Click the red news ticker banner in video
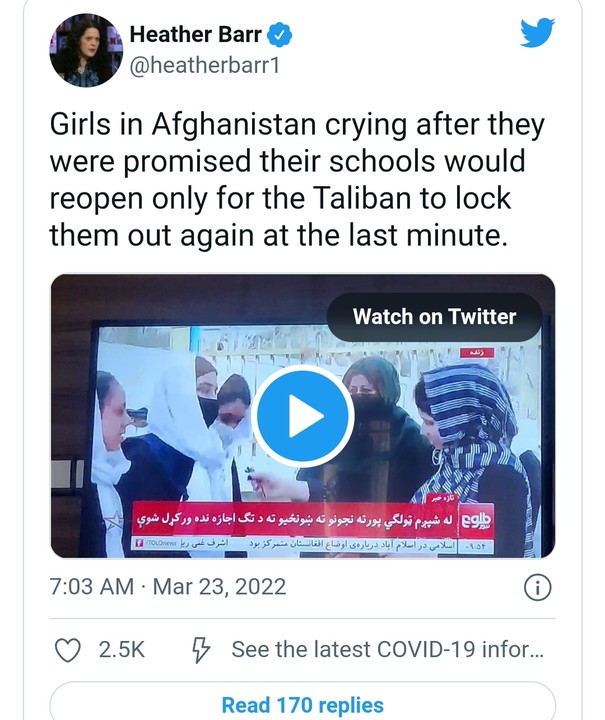605x720 pixels. (294, 520)
